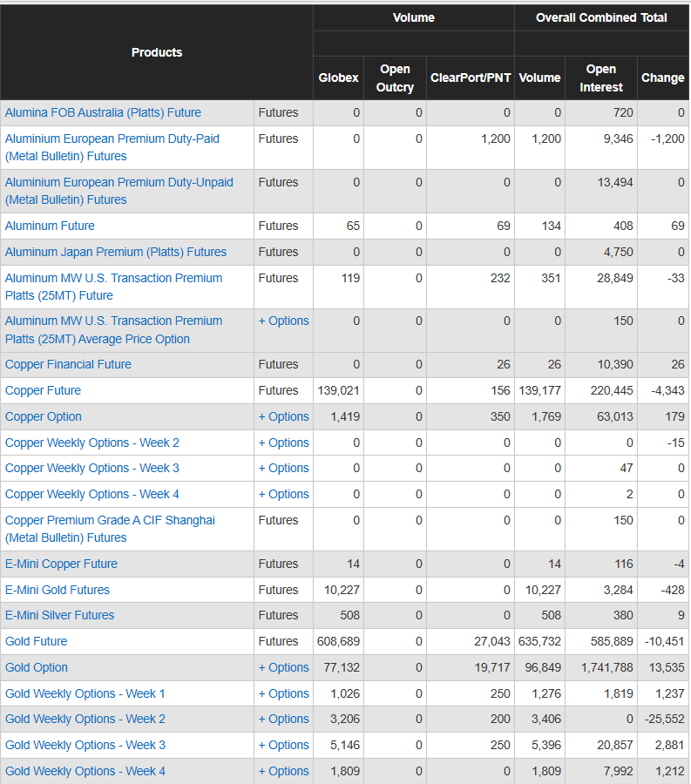691x784 pixels.
Task: Select Gold Future total volume 635,732
Action: point(539,641)
